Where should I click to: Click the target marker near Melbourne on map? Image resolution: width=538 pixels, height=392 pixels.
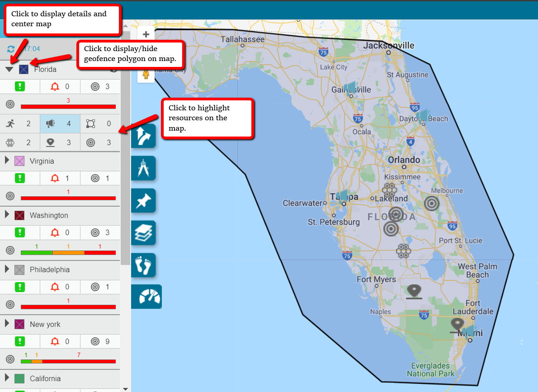tap(432, 203)
